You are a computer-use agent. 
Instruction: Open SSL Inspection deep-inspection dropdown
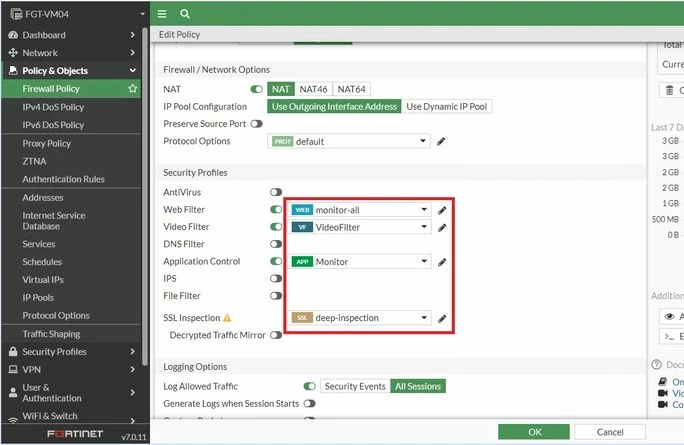(x=360, y=318)
